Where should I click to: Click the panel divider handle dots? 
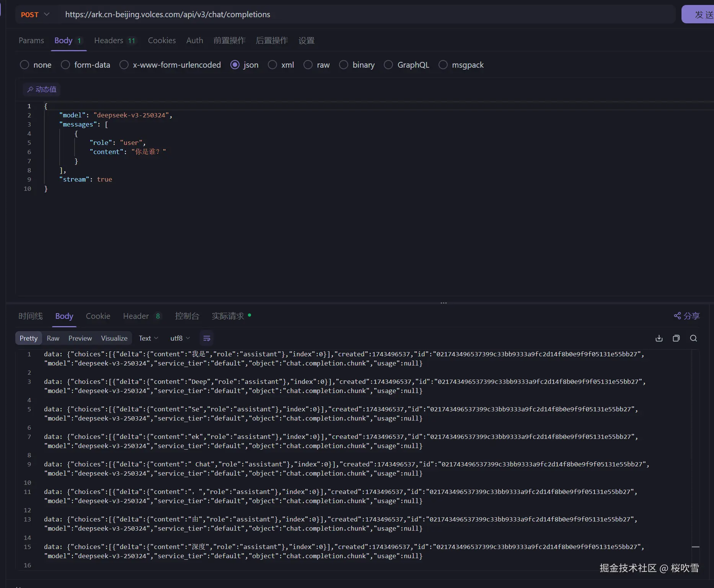point(443,303)
